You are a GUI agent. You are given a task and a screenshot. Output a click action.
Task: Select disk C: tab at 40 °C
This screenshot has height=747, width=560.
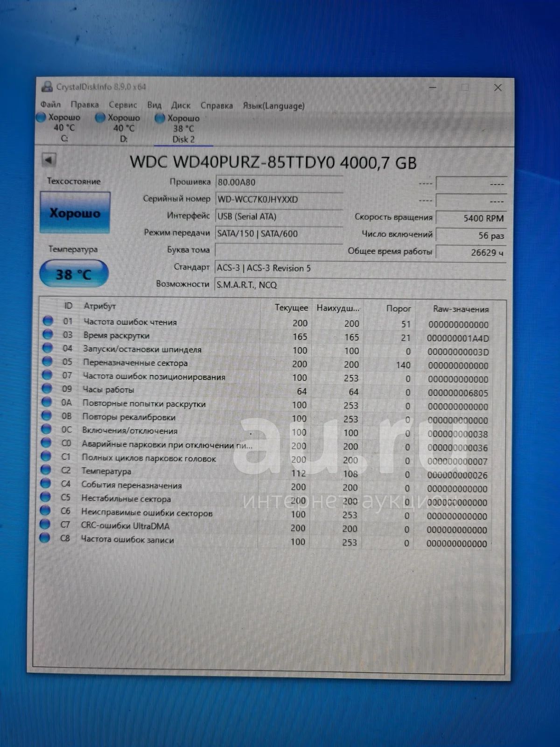59,127
